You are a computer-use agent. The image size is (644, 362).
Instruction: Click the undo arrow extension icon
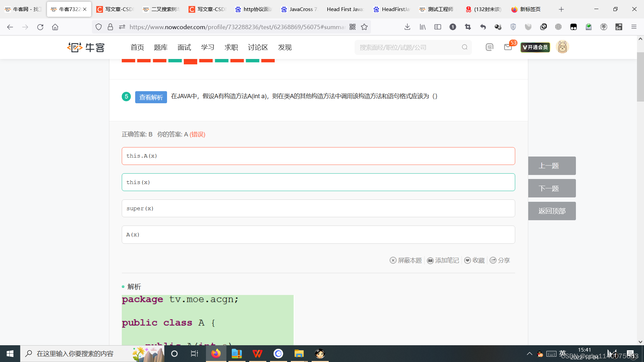483,27
